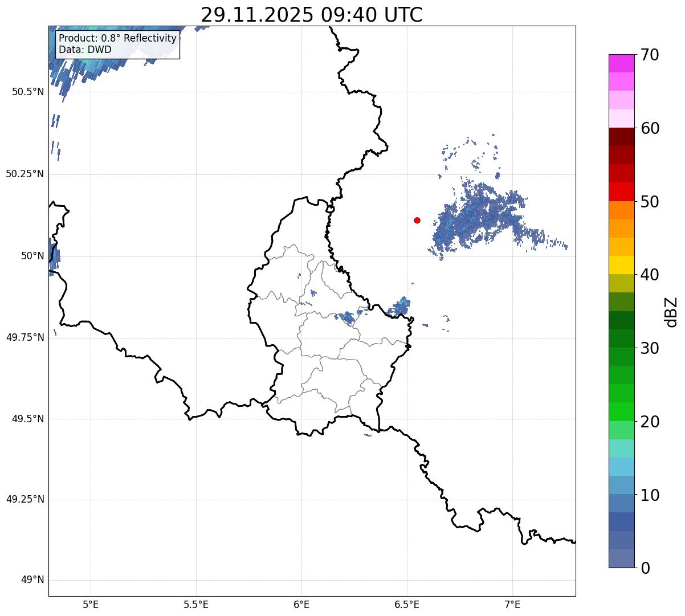The image size is (685, 616).
Task: Click the yellow colorbar segment at 40
Action: point(621,265)
